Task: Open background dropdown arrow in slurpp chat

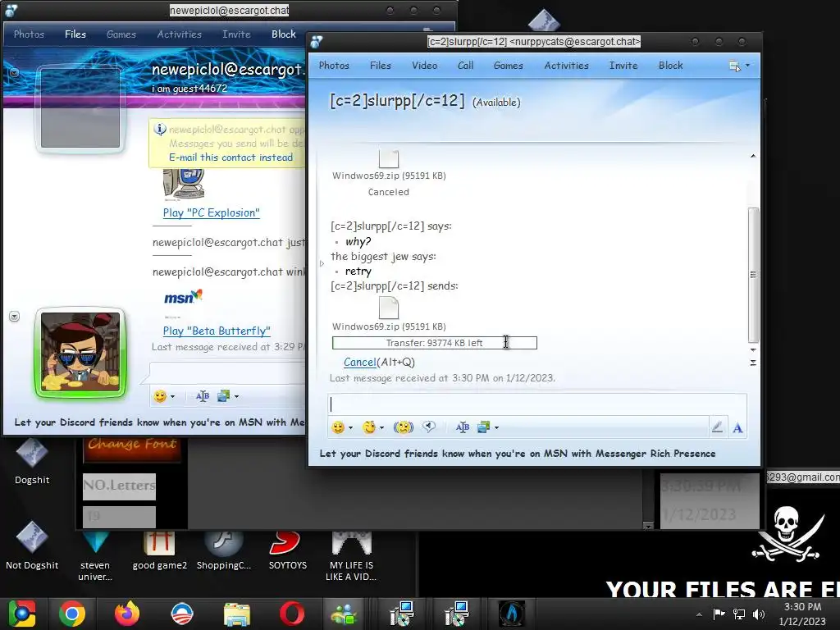Action: coord(496,427)
